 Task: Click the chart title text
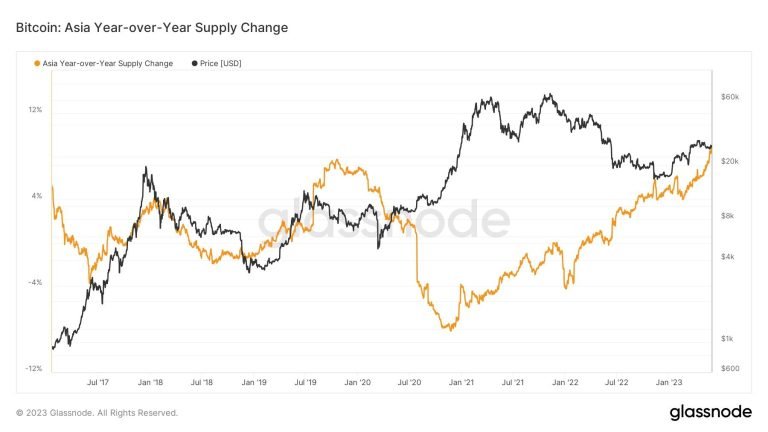pos(152,27)
